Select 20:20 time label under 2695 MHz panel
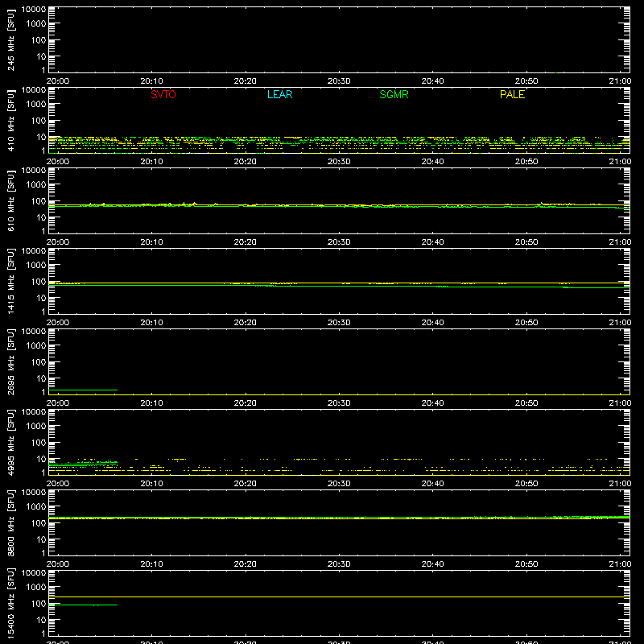Image resolution: width=644 pixels, height=644 pixels. [x=246, y=403]
